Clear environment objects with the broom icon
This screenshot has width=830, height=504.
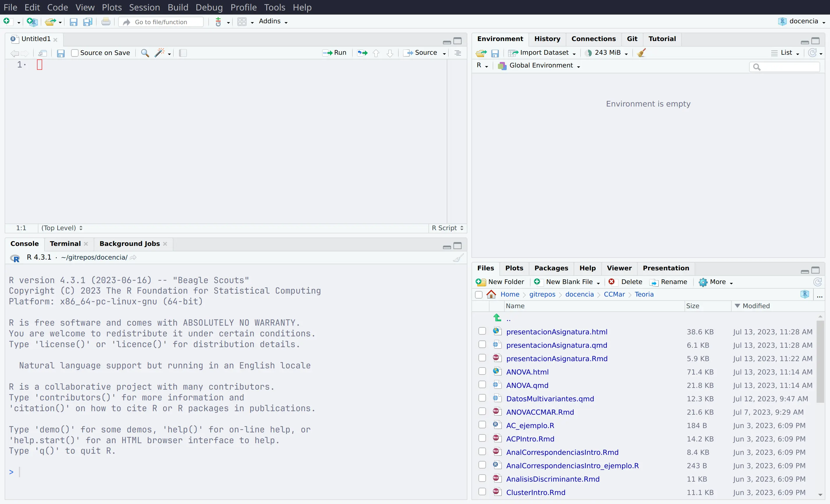coord(641,53)
